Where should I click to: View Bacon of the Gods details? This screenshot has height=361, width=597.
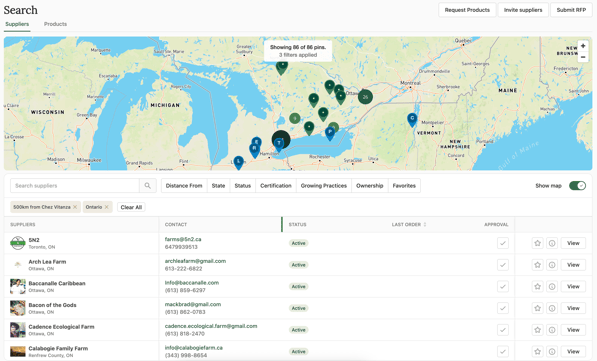tap(573, 308)
